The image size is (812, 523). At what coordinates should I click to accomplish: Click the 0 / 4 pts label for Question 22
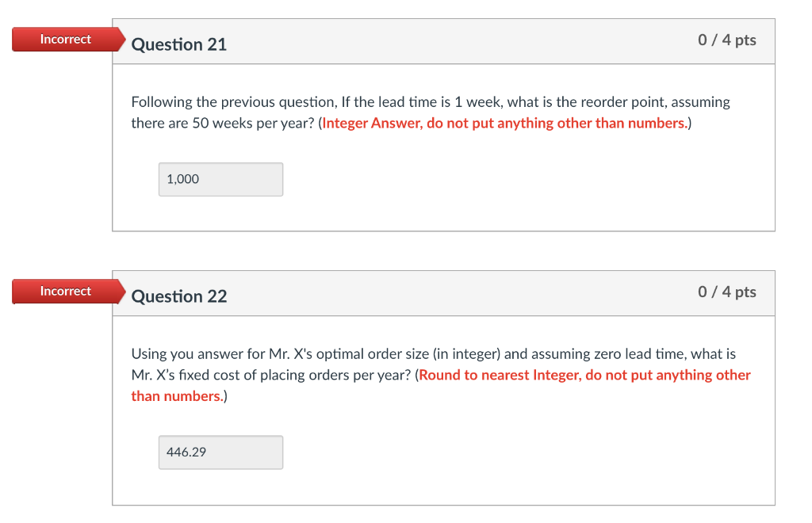point(727,292)
